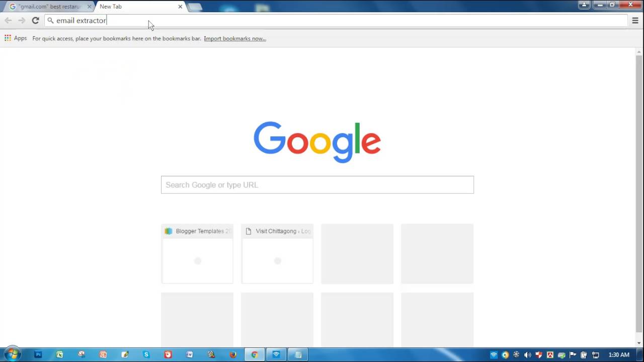Click the browser Forward arrow
Viewport: 644px width, 362px height.
tap(22, 21)
